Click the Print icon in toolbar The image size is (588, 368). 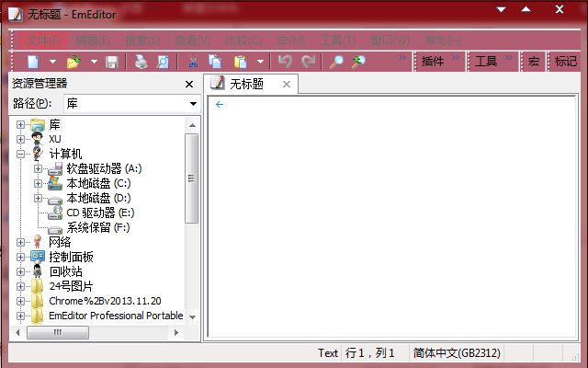pos(141,62)
